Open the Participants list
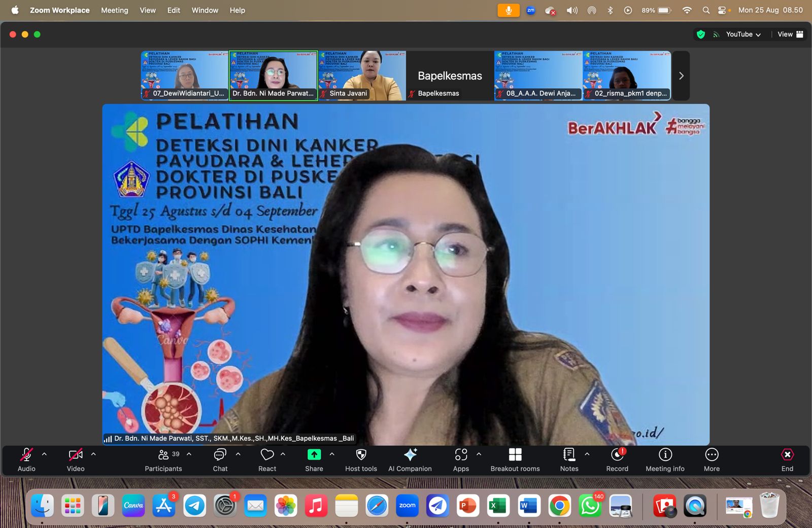 pyautogui.click(x=163, y=460)
